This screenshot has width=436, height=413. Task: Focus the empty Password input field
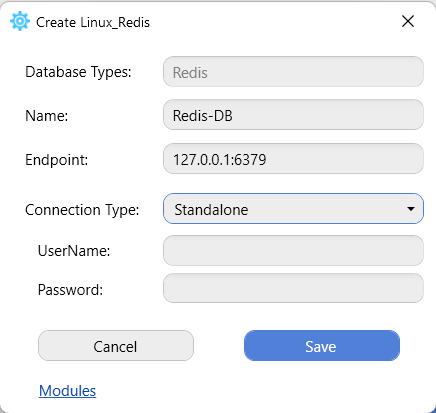point(293,288)
